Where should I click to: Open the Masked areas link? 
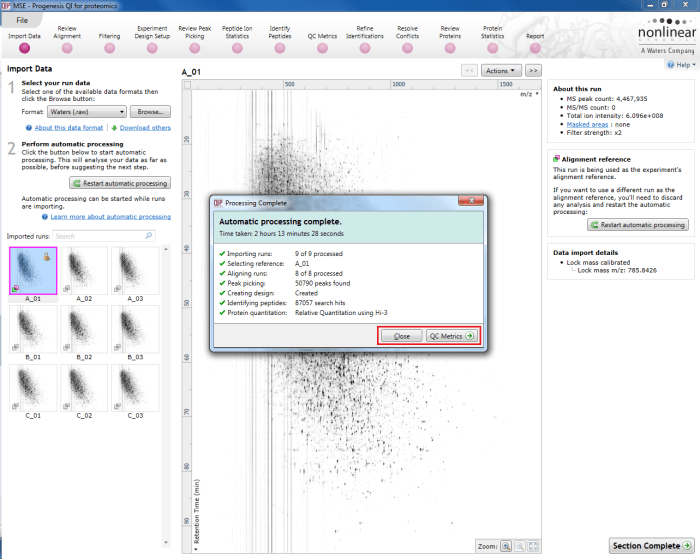click(x=587, y=125)
